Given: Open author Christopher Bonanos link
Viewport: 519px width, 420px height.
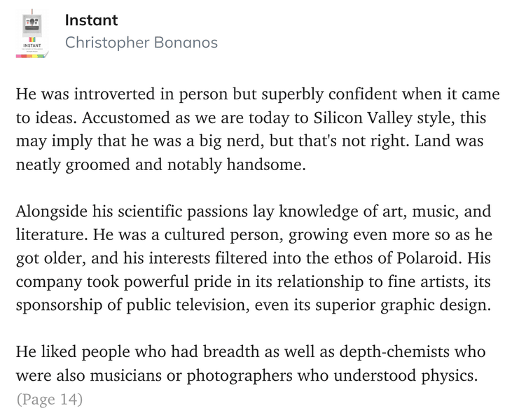Looking at the screenshot, I should (x=141, y=42).
